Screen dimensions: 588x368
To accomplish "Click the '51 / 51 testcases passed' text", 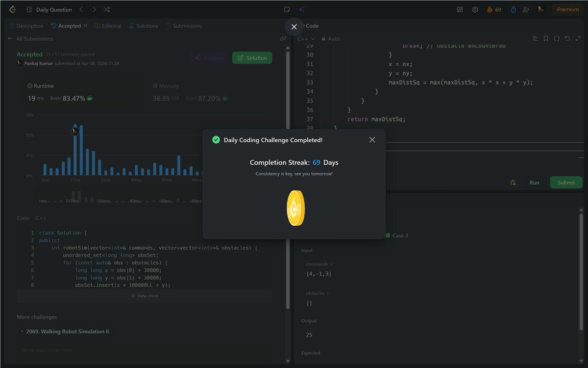I will coord(70,54).
